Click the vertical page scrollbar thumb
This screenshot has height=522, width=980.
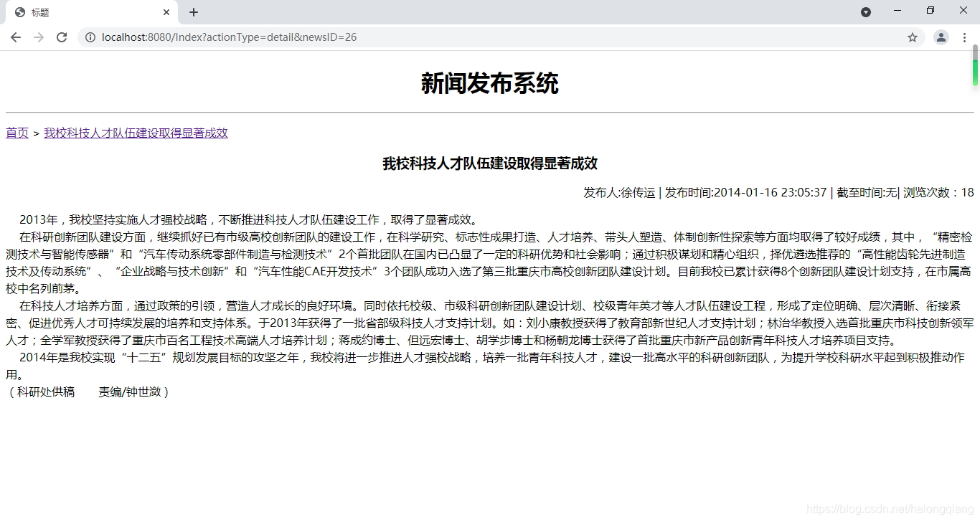coord(976,65)
